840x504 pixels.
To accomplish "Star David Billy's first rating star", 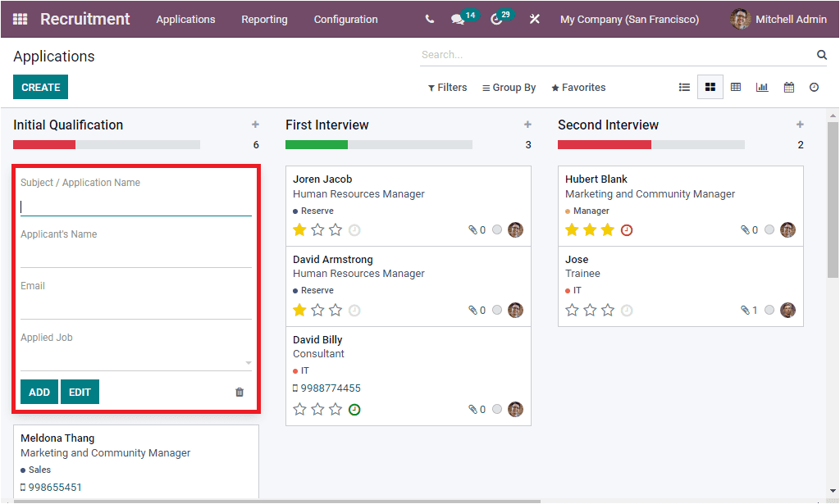I will click(x=299, y=408).
